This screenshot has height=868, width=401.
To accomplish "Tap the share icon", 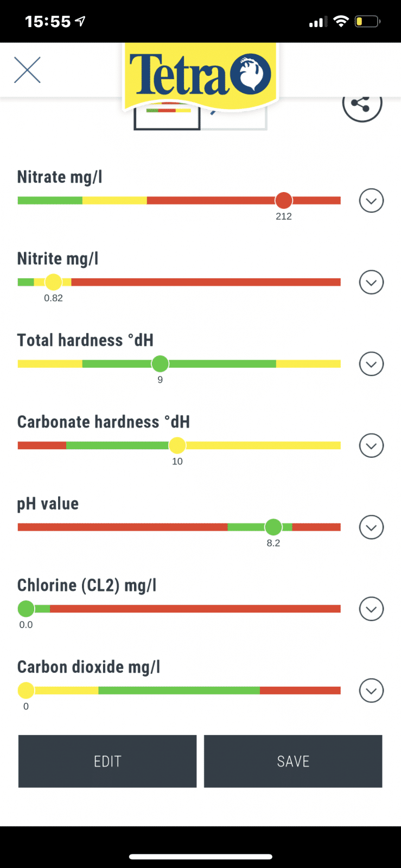I will tap(362, 104).
